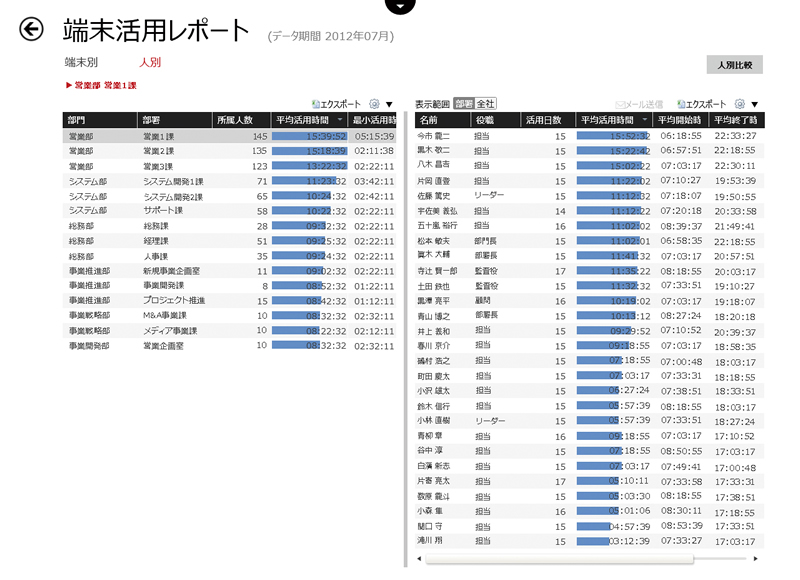Click the right scroll arrow of person table
The height and width of the screenshot is (580, 800).
tap(756, 559)
